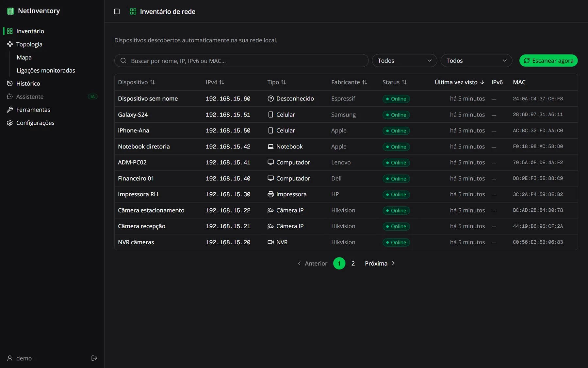Click the user icon beside demo
Viewport: 588px width, 368px height.
pos(10,358)
